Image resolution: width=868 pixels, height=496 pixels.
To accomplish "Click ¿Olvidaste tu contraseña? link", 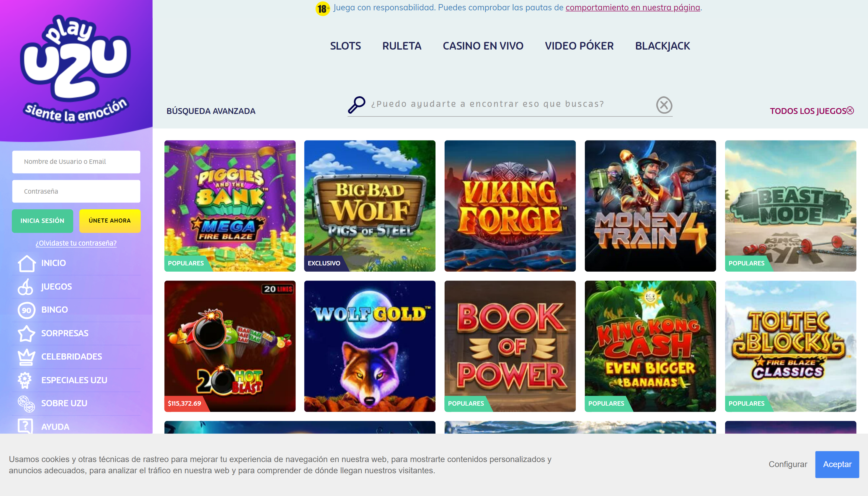I will [76, 243].
